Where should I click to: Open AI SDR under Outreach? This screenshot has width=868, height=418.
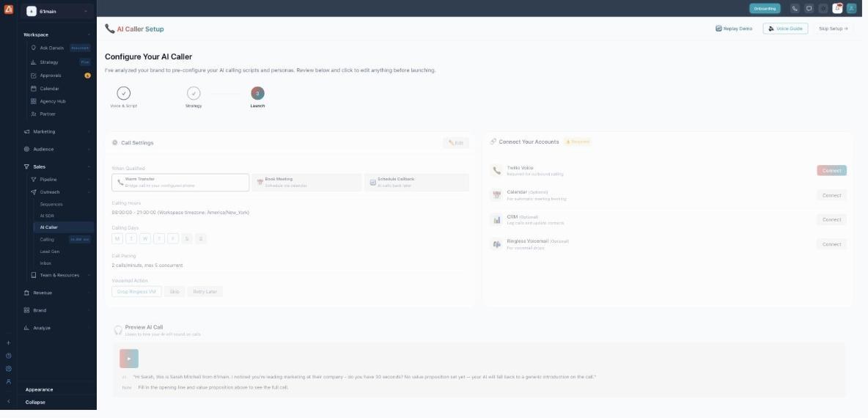(x=63, y=216)
